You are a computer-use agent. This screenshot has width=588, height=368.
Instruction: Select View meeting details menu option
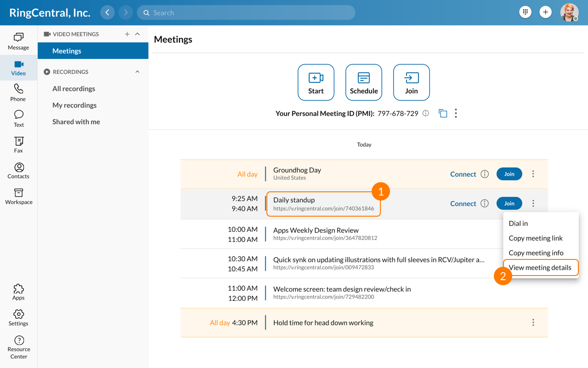(540, 267)
